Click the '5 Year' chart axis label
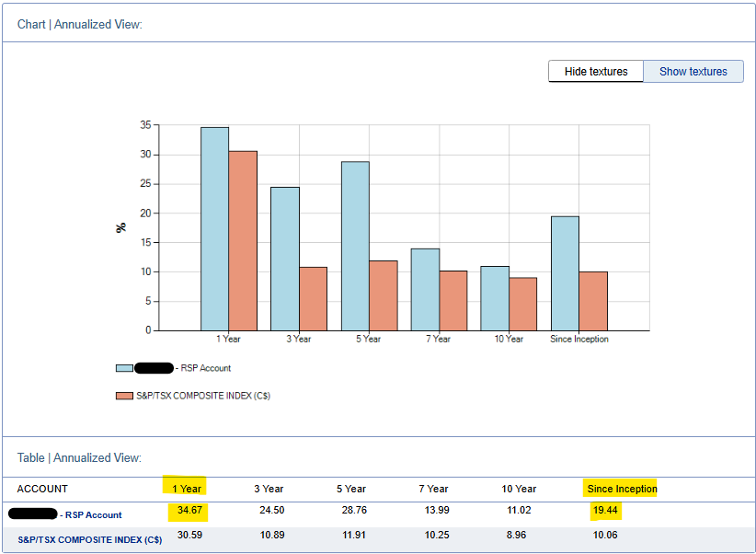 (369, 339)
